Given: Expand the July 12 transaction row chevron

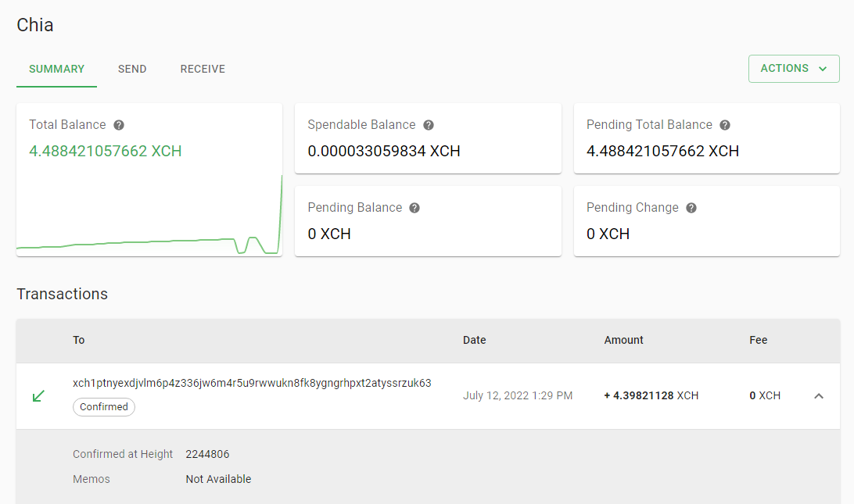Looking at the screenshot, I should click(x=819, y=396).
